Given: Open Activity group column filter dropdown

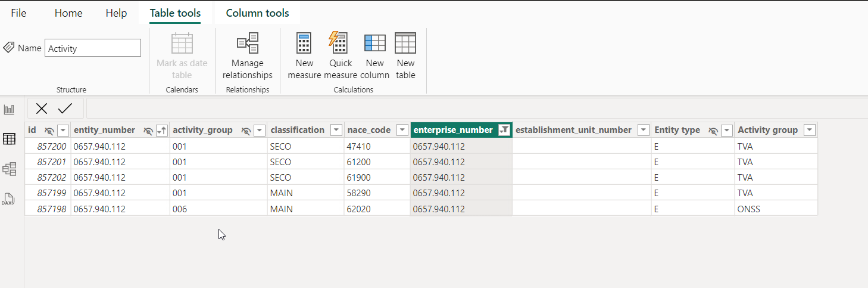Looking at the screenshot, I should 809,131.
